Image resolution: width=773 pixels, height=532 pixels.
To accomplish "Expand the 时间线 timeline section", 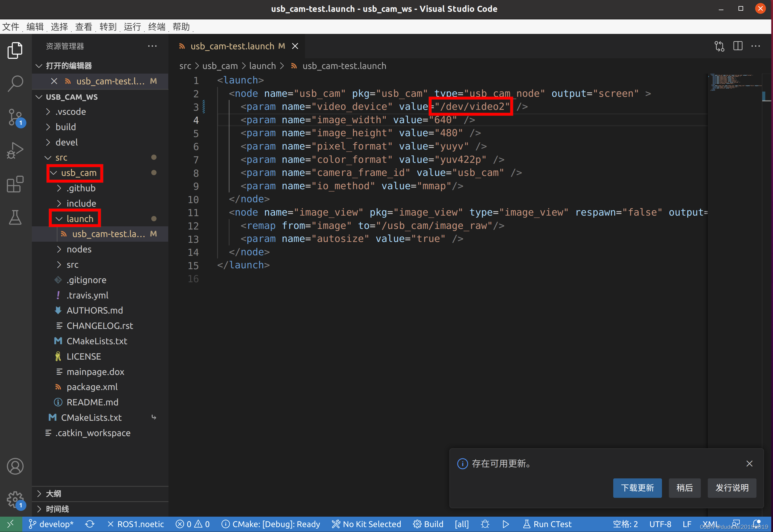I will click(x=100, y=509).
